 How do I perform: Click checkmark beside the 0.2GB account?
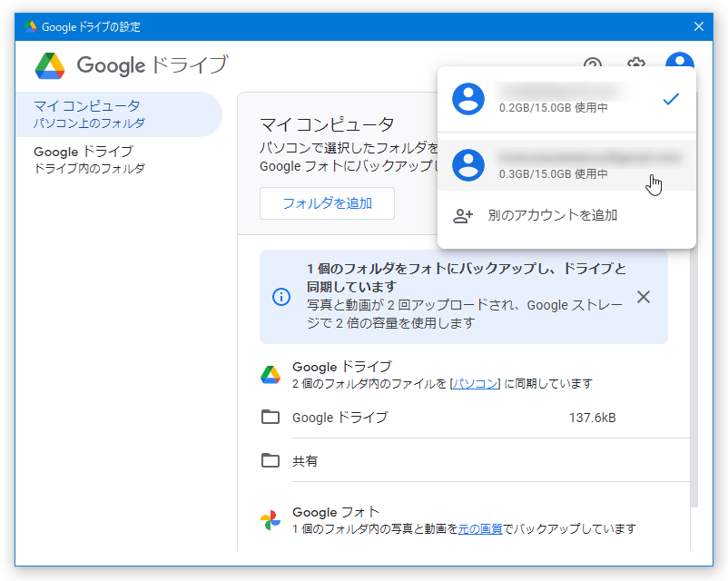pyautogui.click(x=671, y=99)
